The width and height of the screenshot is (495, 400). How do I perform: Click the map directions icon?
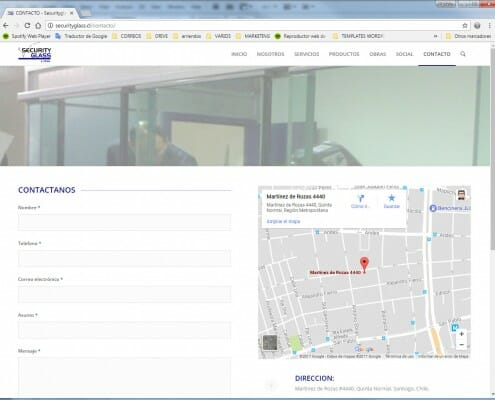click(x=360, y=198)
